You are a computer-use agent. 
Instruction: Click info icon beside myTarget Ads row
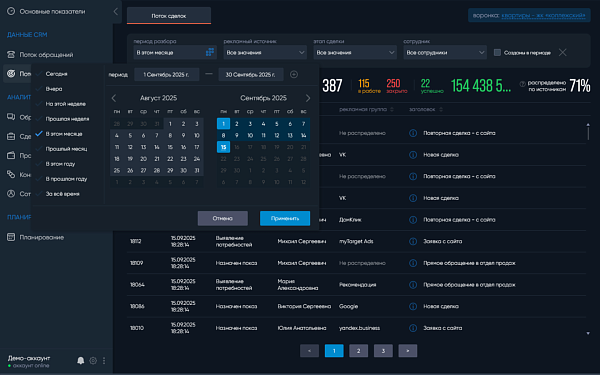point(413,241)
